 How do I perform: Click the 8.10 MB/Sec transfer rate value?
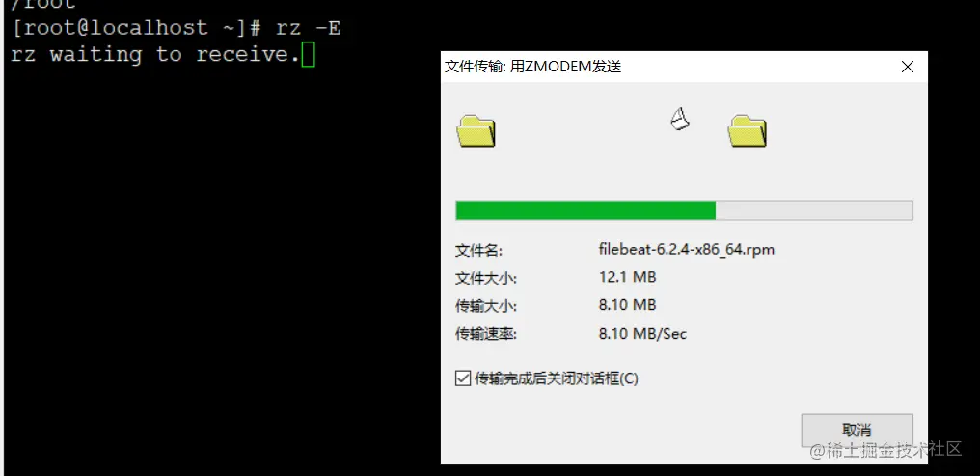pyautogui.click(x=642, y=334)
